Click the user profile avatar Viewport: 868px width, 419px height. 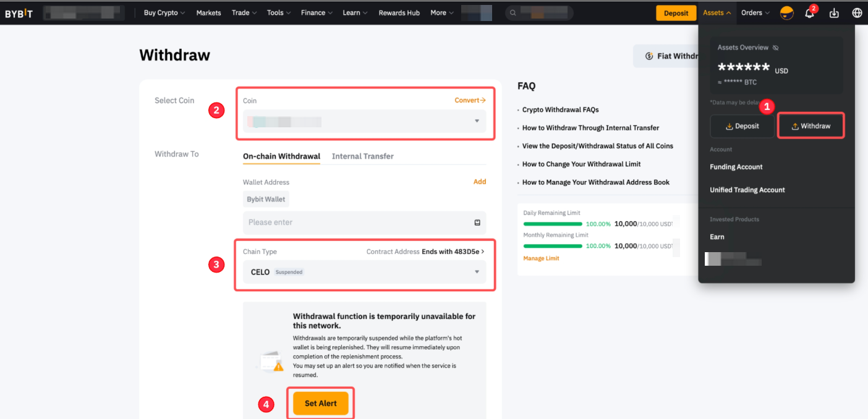[787, 13]
